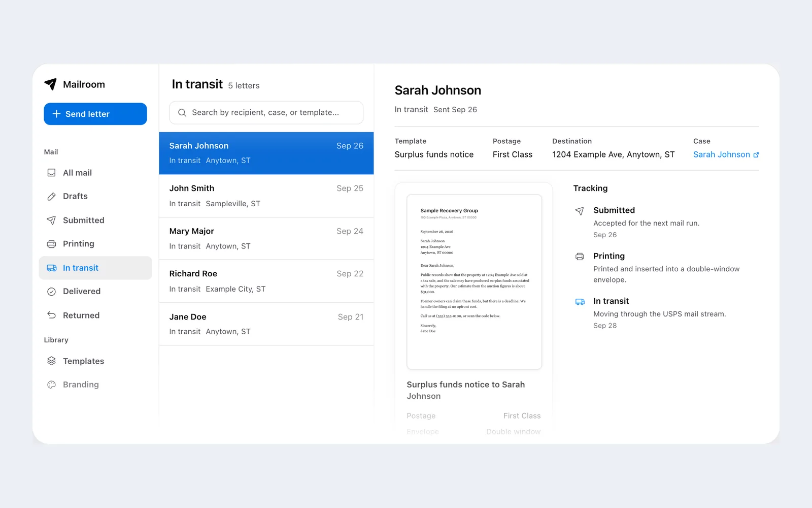This screenshot has height=508, width=812.
Task: Click the search magnifier icon
Action: point(182,112)
